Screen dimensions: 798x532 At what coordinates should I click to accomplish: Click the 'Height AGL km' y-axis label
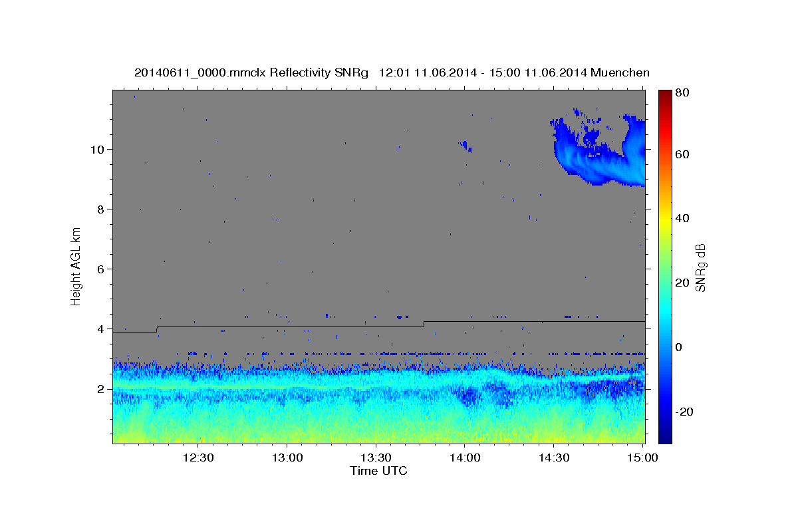[76, 267]
